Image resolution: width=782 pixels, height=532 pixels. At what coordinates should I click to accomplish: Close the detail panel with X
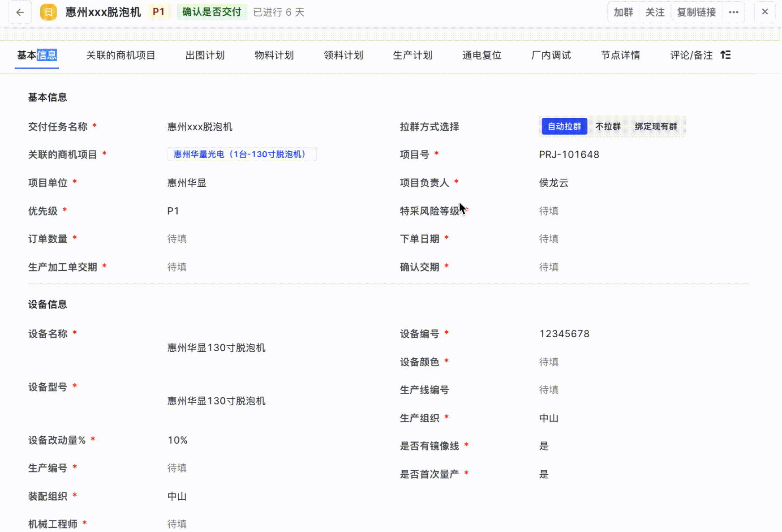[765, 12]
